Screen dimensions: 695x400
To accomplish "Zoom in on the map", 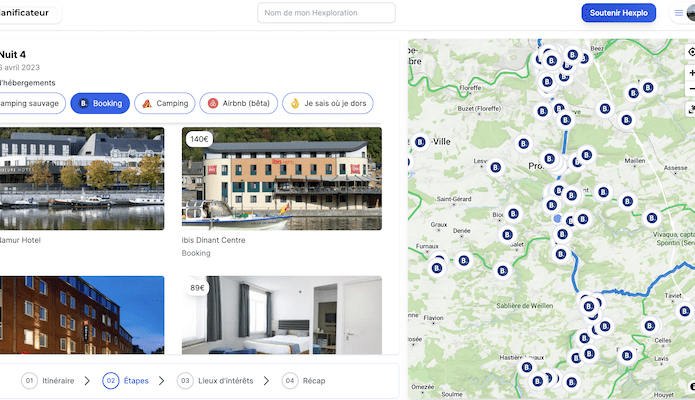I will 691,73.
